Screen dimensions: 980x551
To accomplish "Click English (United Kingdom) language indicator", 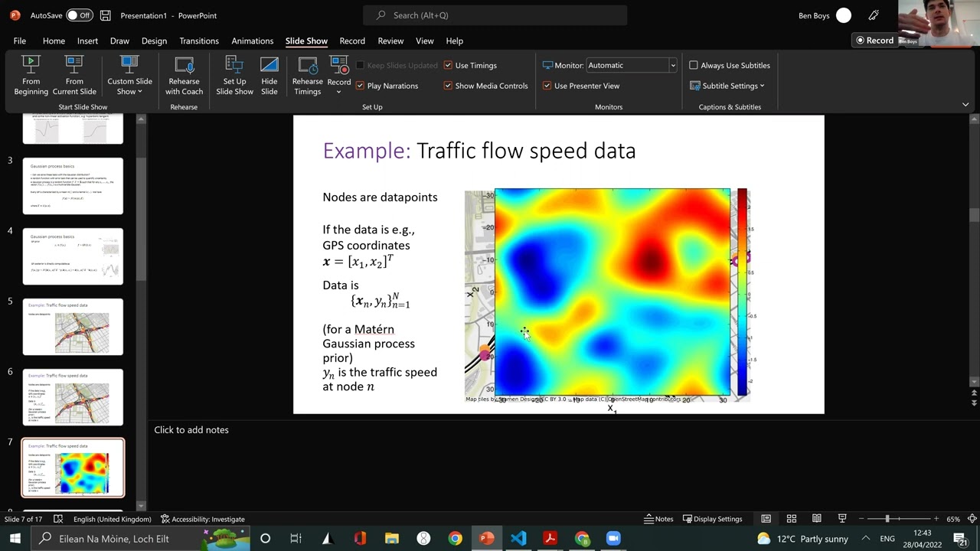I will [x=112, y=519].
